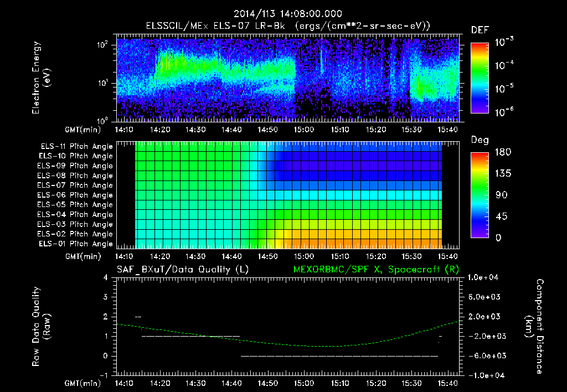567x392 pixels.
Task: Click tick value 3 on Raw Data Quality axis
Action: (106, 297)
